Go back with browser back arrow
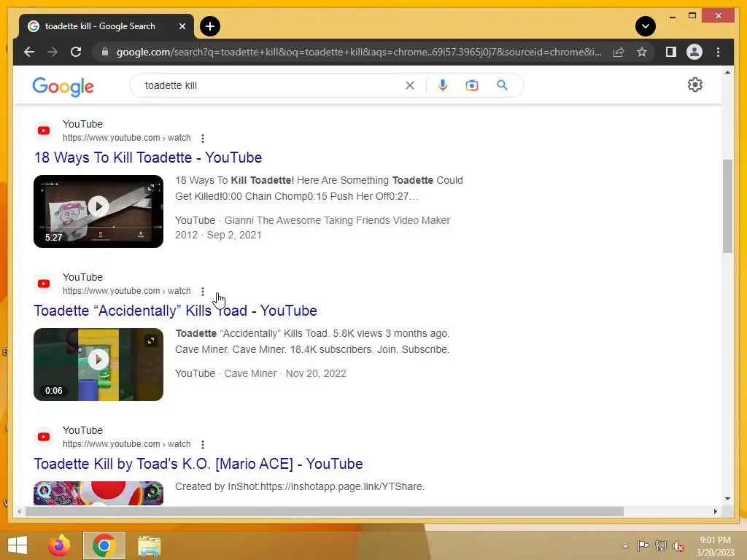 (29, 52)
